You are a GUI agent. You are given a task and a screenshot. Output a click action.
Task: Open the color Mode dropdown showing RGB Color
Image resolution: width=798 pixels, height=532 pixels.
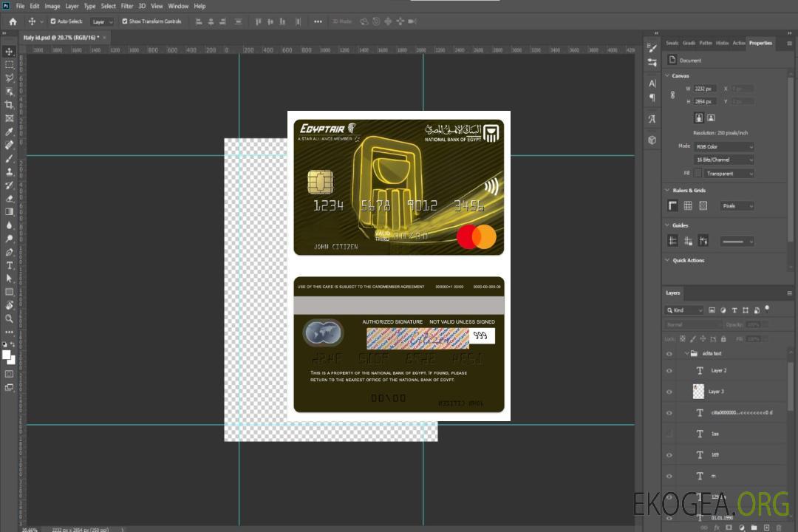click(x=724, y=147)
